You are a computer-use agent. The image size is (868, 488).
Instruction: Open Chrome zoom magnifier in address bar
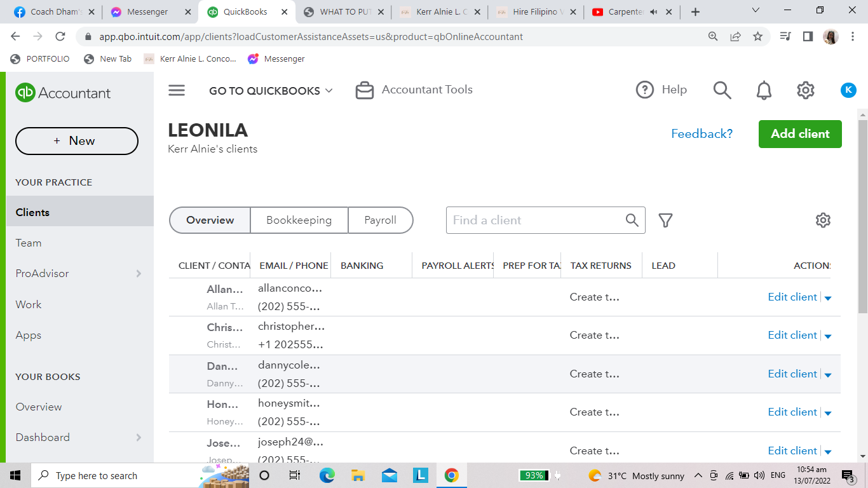pyautogui.click(x=713, y=37)
